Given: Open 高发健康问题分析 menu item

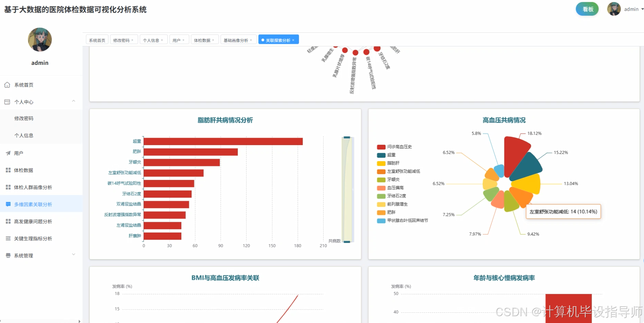Looking at the screenshot, I should tap(41, 222).
